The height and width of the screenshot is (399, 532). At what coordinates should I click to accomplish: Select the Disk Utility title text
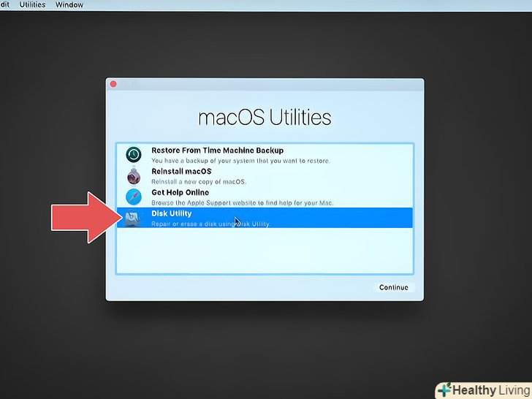point(171,213)
